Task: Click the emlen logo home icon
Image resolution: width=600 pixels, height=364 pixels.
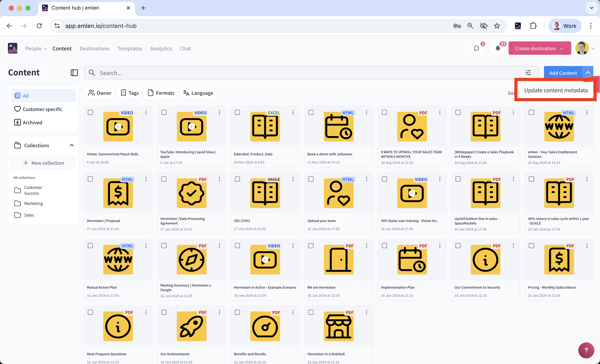Action: [12, 48]
